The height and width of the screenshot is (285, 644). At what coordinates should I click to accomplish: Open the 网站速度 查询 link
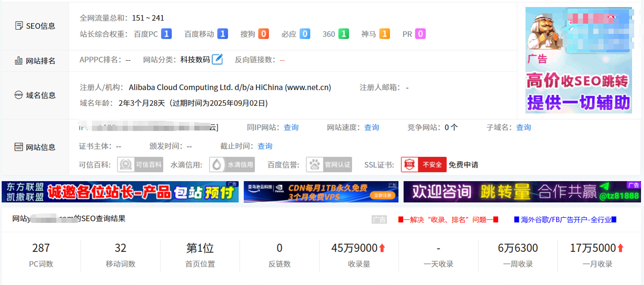click(x=372, y=127)
